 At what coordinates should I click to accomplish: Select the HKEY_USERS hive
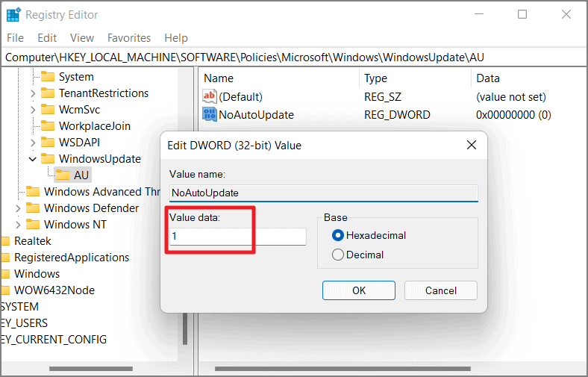tap(24, 323)
